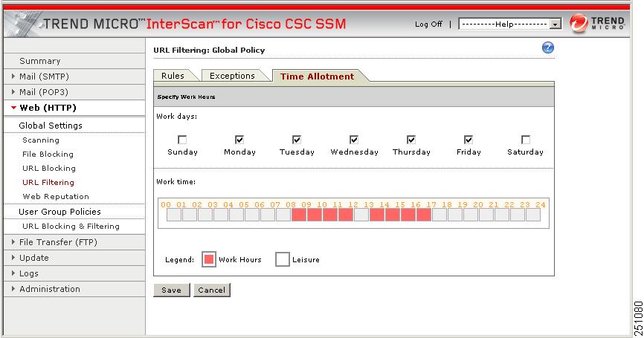This screenshot has width=644, height=338.
Task: Open the URL Filtering link
Action: [48, 182]
